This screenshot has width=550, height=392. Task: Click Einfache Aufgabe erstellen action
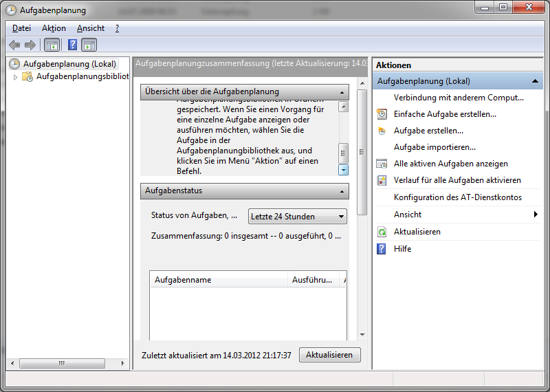(x=445, y=114)
